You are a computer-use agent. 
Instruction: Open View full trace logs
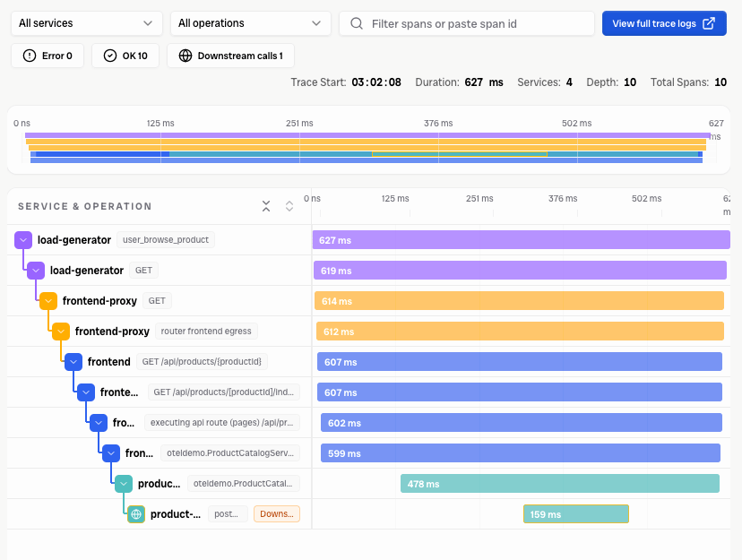point(664,23)
